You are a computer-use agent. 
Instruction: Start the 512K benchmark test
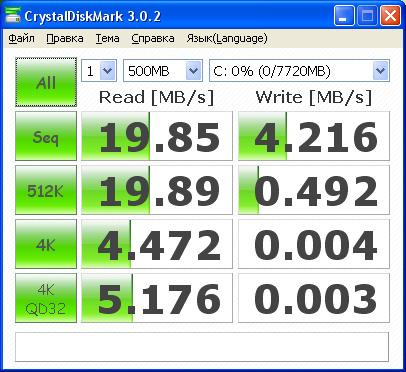pyautogui.click(x=46, y=190)
